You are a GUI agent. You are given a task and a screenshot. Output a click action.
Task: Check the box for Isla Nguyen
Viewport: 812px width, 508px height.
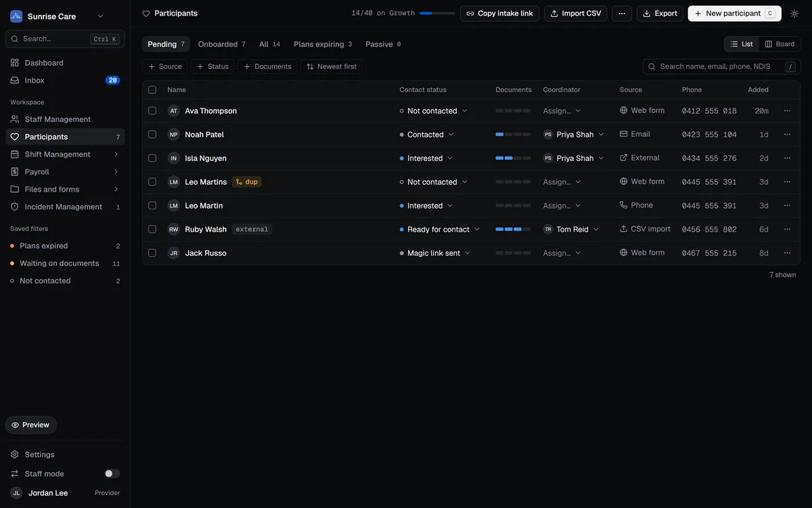[152, 158]
